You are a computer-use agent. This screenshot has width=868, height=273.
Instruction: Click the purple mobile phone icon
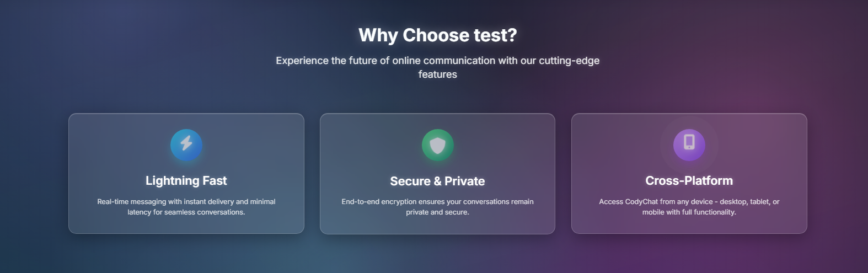point(689,144)
